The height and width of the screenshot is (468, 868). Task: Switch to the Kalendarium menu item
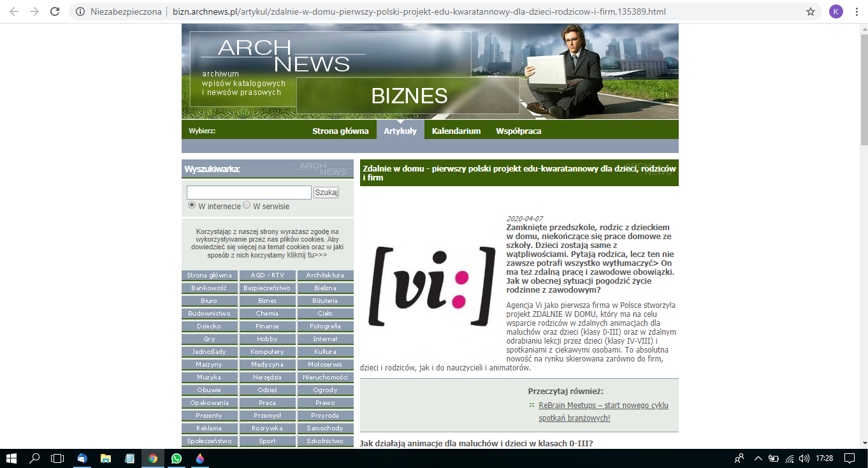click(456, 131)
